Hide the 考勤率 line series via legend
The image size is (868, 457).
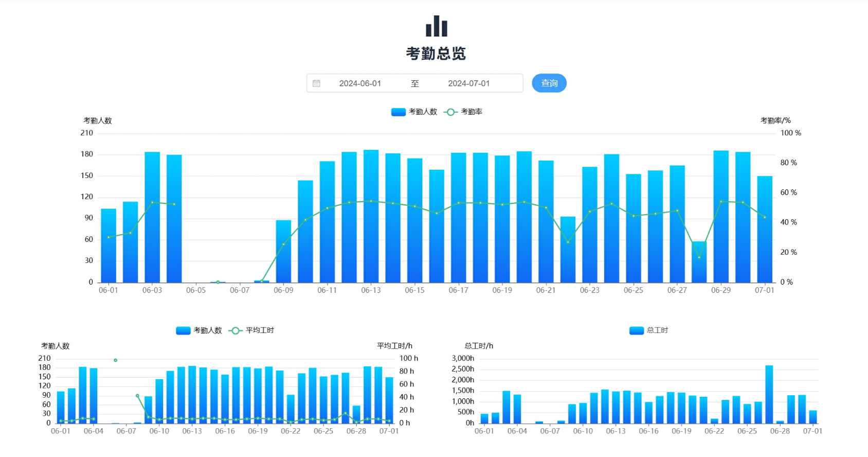(463, 112)
